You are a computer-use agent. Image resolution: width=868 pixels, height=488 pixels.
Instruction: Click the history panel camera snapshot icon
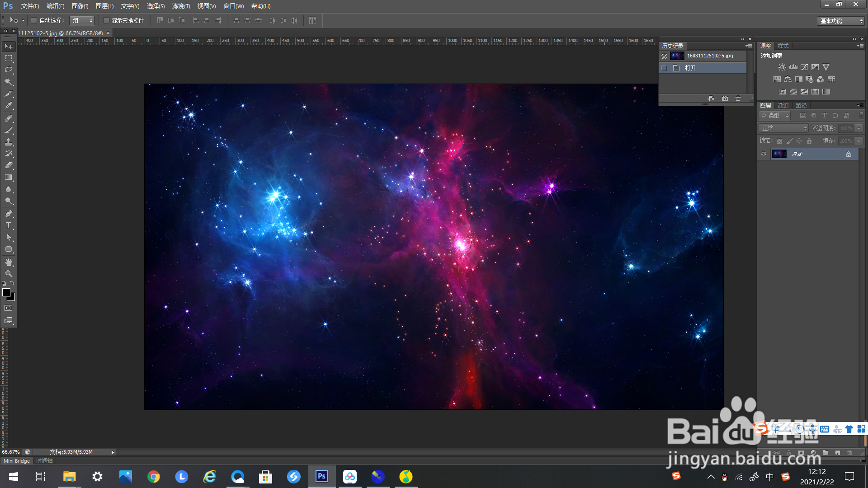click(725, 99)
